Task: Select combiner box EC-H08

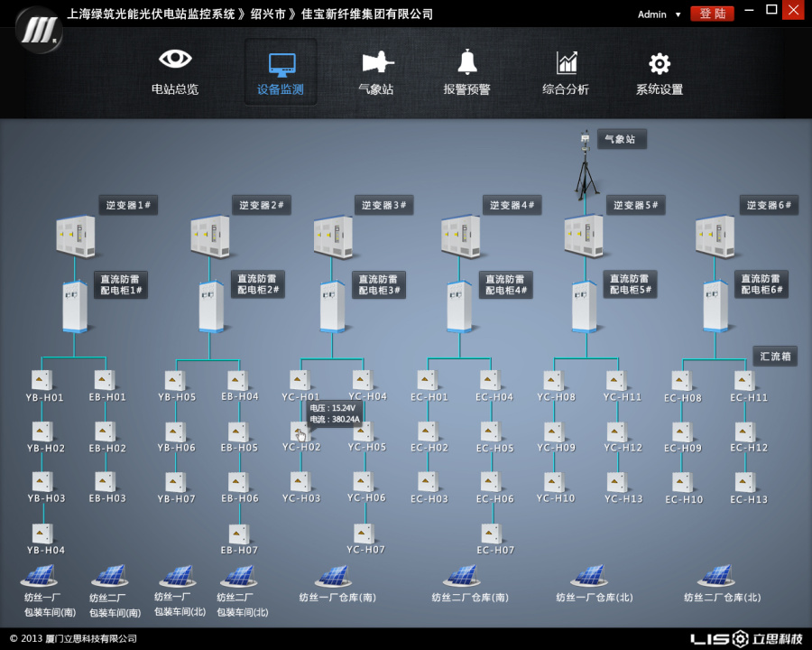Action: coord(681,380)
